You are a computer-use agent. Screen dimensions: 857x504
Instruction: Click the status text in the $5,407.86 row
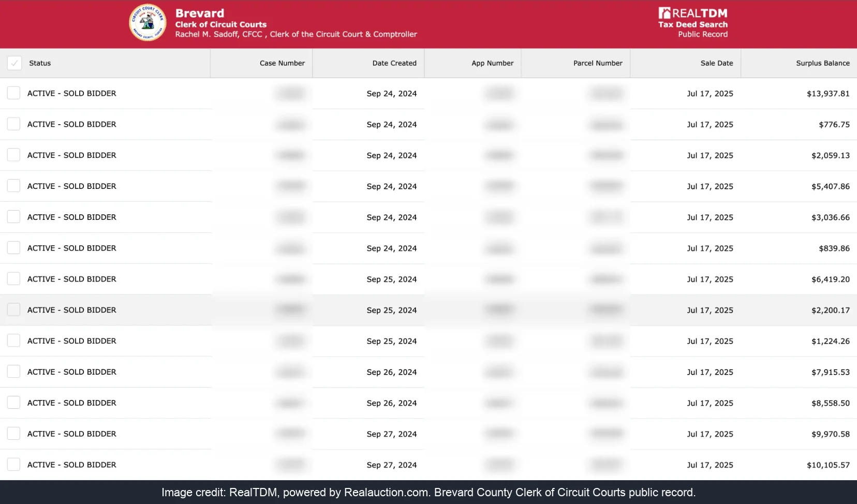pos(72,186)
